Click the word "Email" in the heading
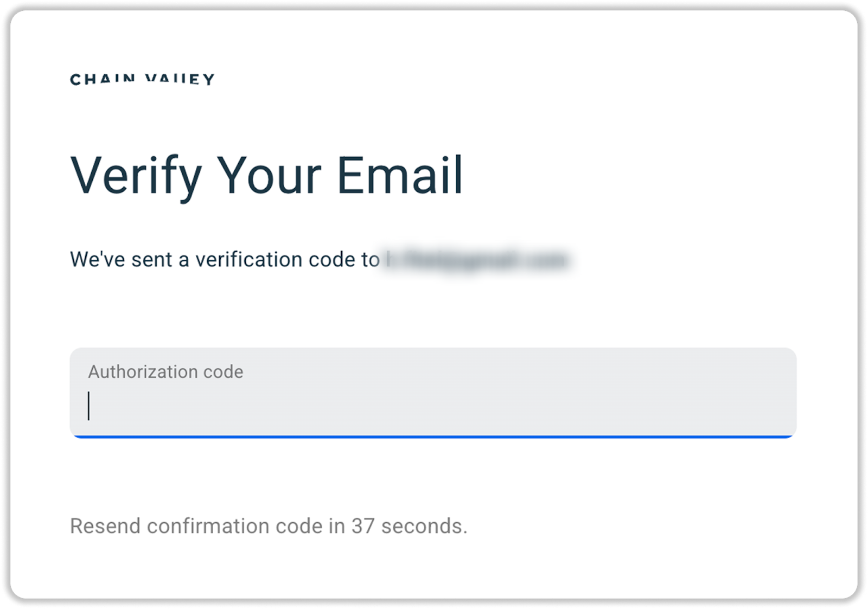The width and height of the screenshot is (868, 609). click(x=400, y=176)
